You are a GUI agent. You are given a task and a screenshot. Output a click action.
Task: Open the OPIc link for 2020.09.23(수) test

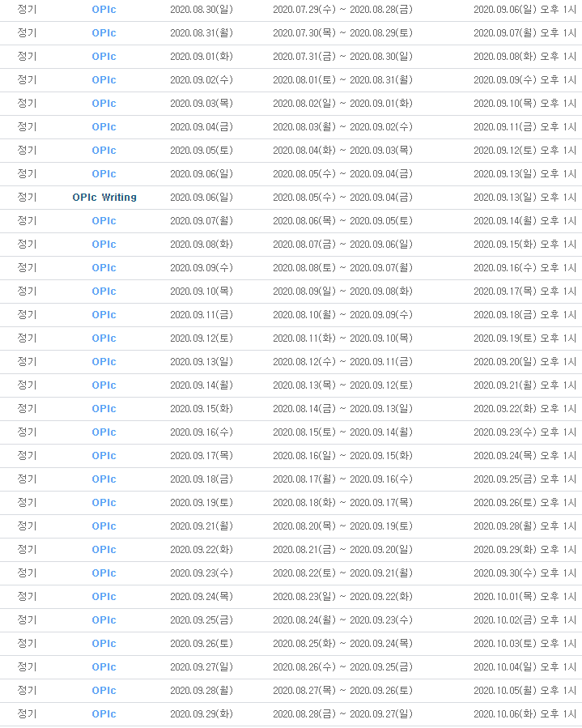pyautogui.click(x=104, y=573)
